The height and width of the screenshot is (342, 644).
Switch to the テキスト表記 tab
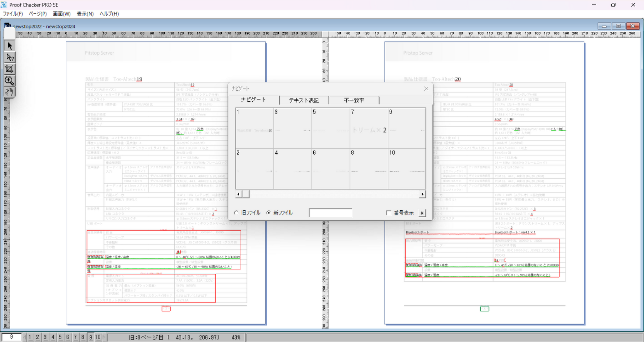pos(304,100)
